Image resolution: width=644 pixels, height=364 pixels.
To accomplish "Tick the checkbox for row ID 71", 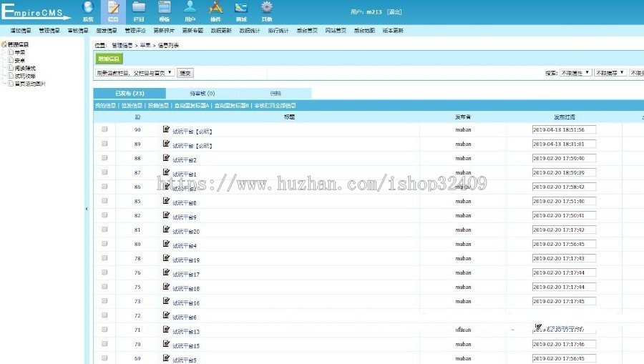I will point(104,330).
